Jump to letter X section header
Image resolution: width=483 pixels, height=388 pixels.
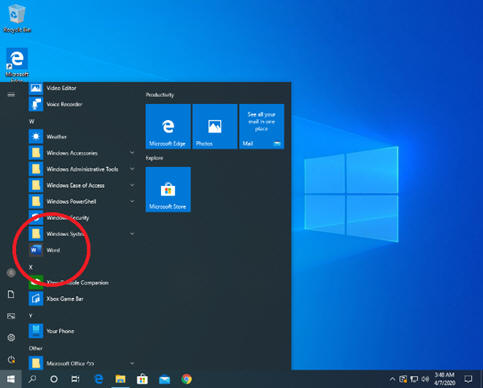pos(31,267)
